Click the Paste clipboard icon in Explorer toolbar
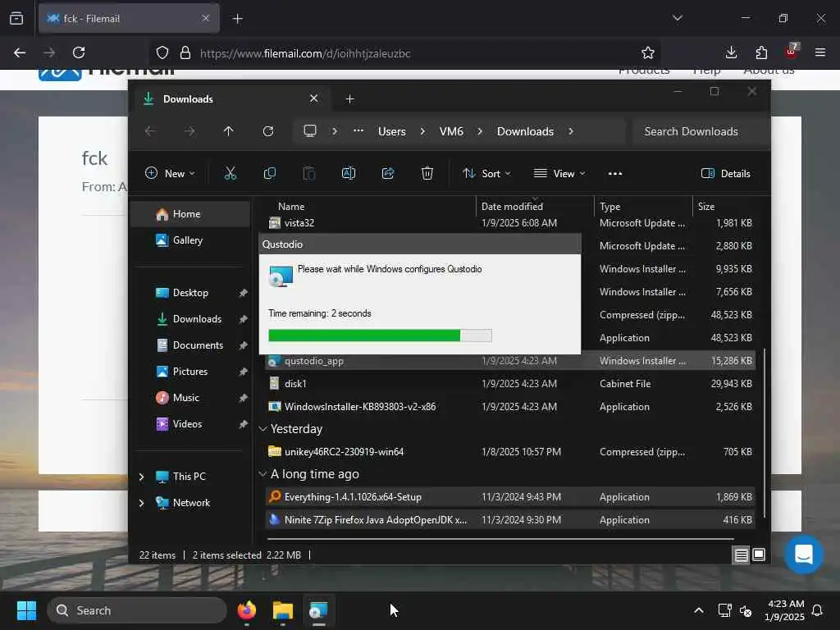840x630 pixels. click(309, 173)
